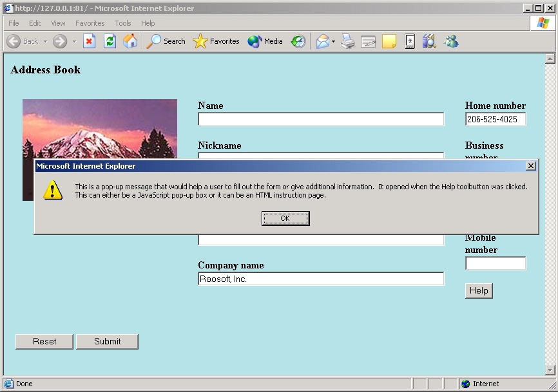Open the File menu
The height and width of the screenshot is (392, 558).
coord(14,23)
